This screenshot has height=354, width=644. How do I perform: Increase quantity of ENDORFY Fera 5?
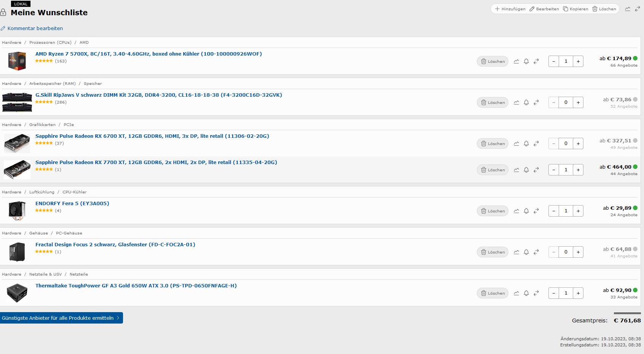click(578, 211)
